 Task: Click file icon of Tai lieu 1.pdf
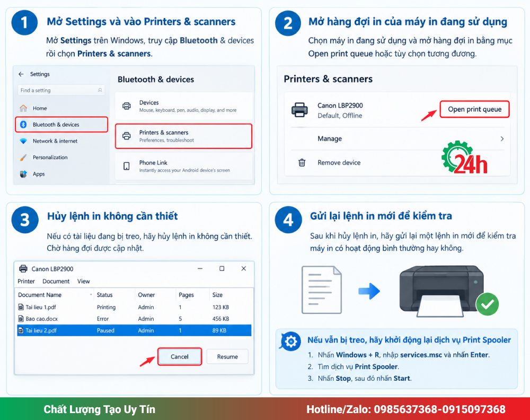tap(21, 307)
